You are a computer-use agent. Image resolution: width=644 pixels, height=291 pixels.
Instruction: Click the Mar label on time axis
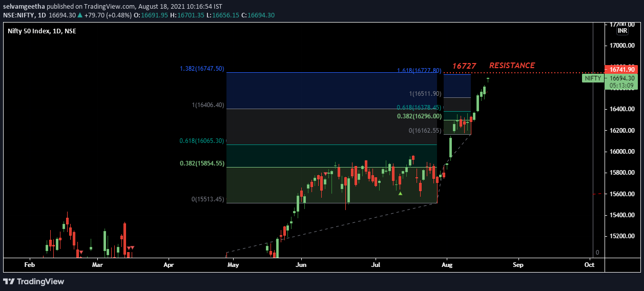[x=97, y=265]
